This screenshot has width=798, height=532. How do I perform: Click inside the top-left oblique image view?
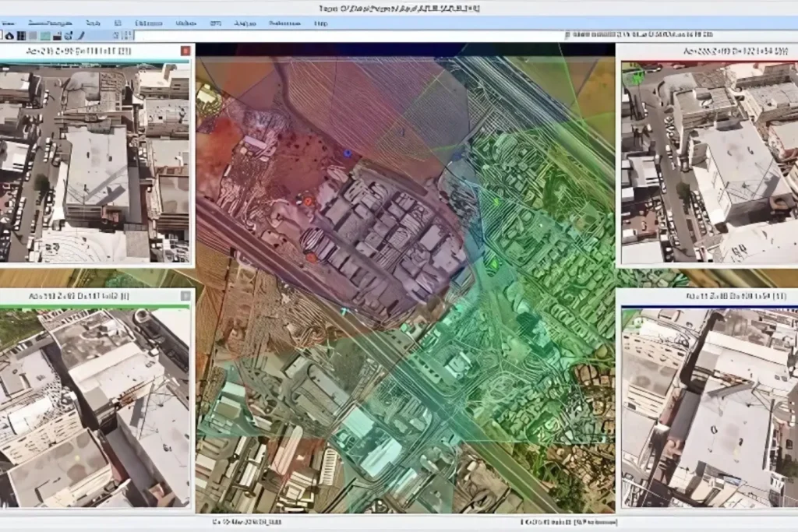[x=95, y=162]
